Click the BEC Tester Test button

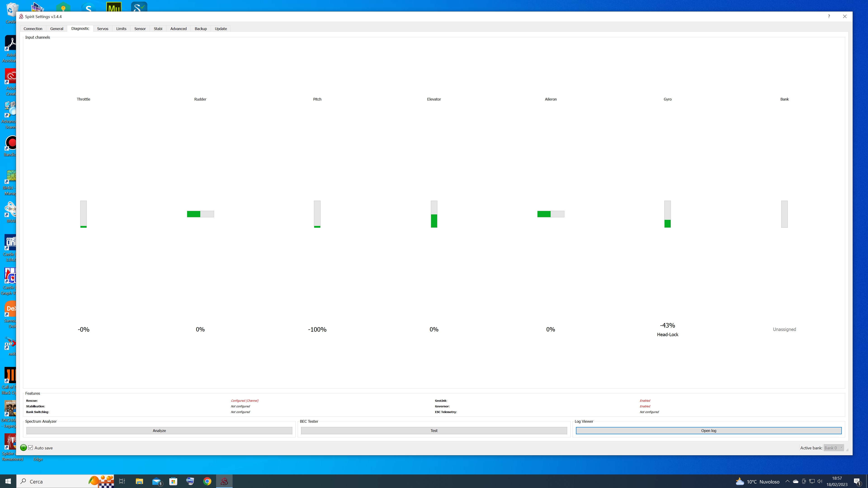pos(434,430)
